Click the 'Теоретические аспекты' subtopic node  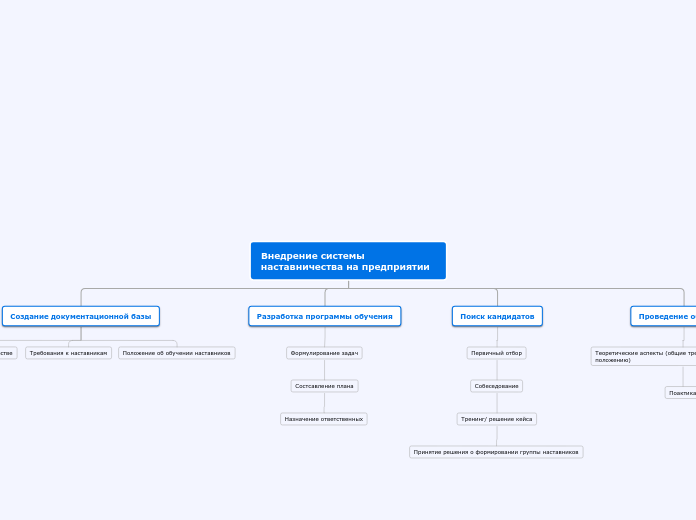pos(644,356)
